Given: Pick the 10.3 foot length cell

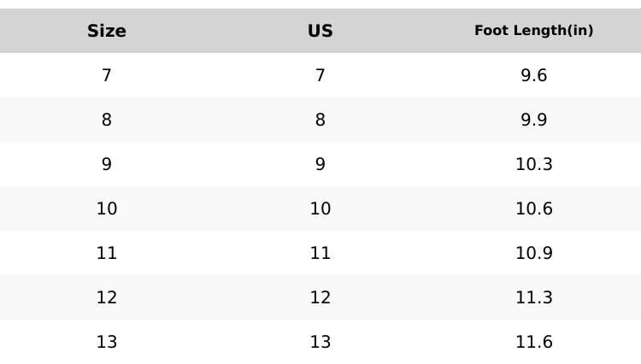Looking at the screenshot, I should [x=534, y=164].
